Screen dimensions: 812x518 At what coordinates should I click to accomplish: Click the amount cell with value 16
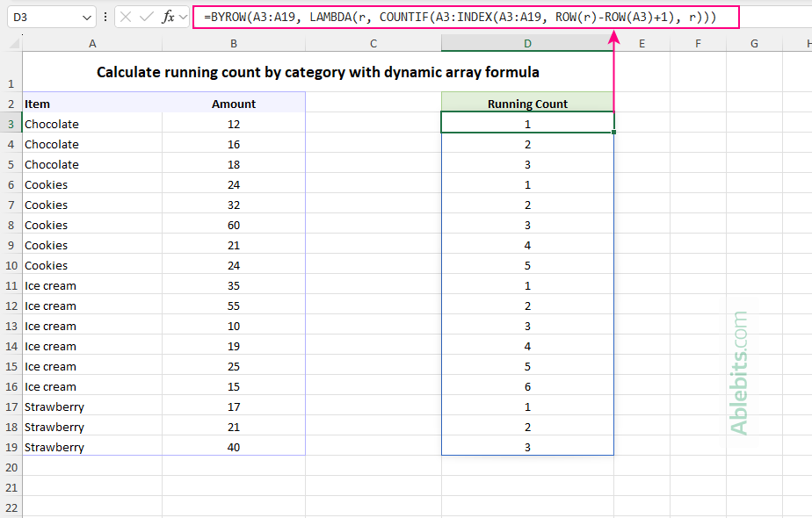pyautogui.click(x=234, y=144)
